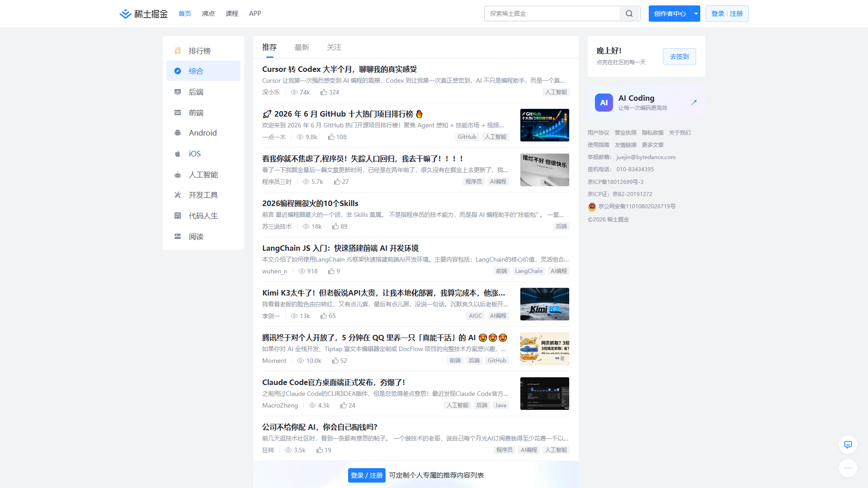Open the GitHub 十大热门项目 article thumbnail
This screenshot has height=488, width=868.
coord(545,125)
